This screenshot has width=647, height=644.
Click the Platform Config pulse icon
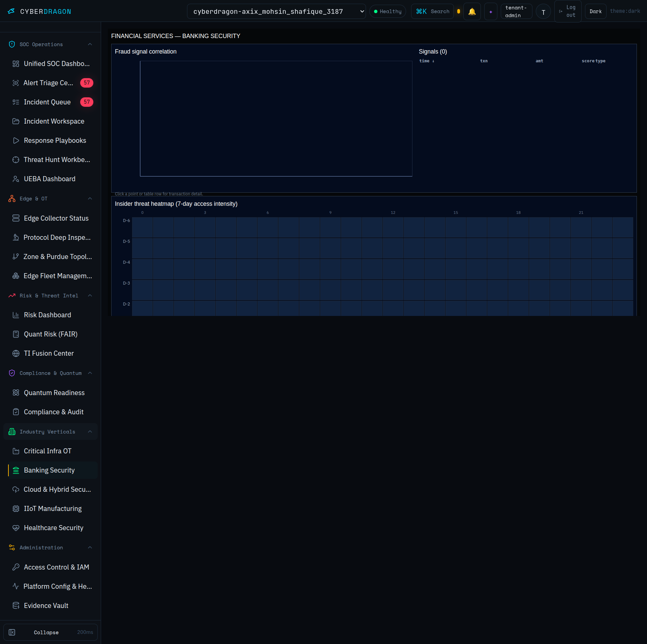click(16, 586)
